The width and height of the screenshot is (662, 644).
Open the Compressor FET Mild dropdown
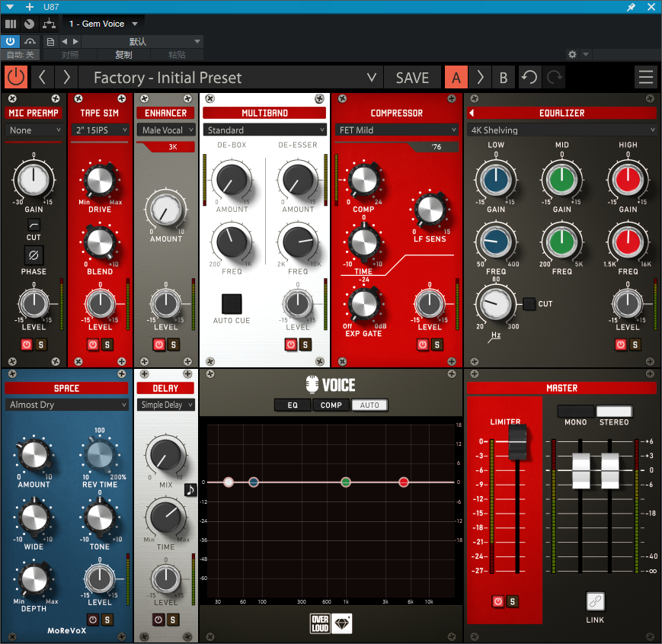[x=396, y=130]
